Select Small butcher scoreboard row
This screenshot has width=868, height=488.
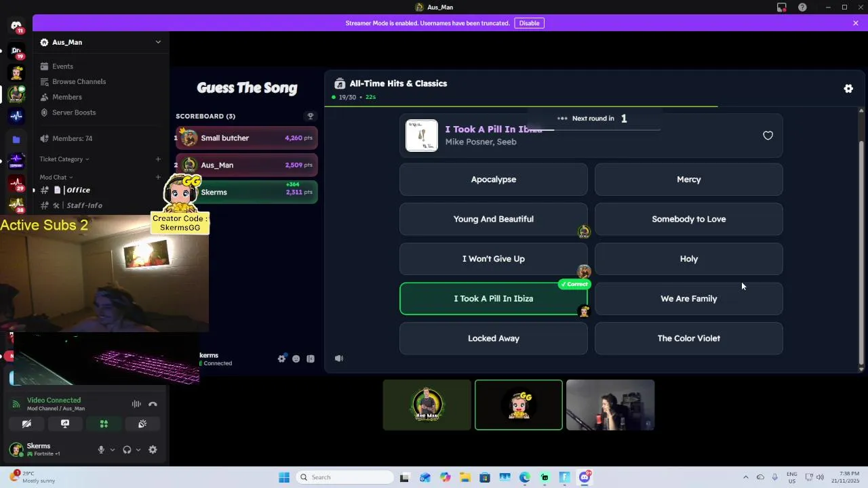click(x=247, y=138)
